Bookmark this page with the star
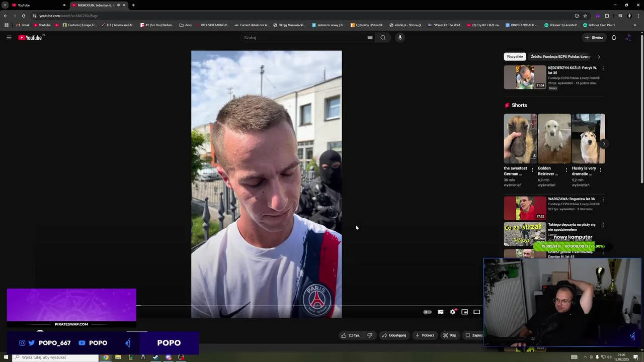 pos(585,16)
